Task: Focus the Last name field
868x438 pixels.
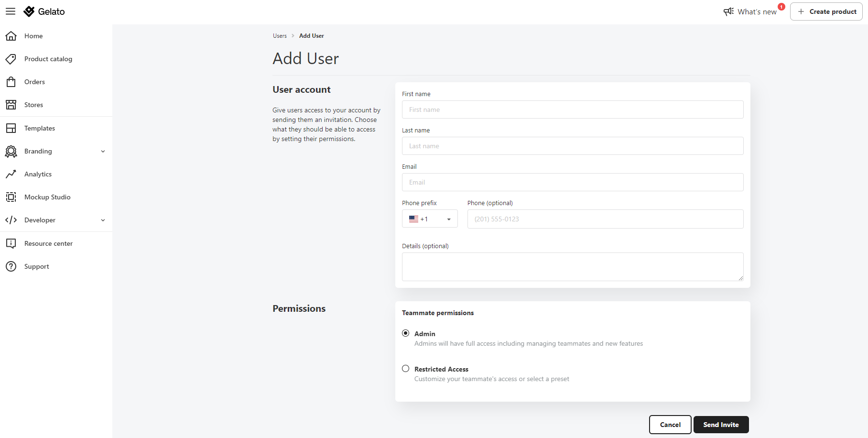Action: tap(573, 146)
